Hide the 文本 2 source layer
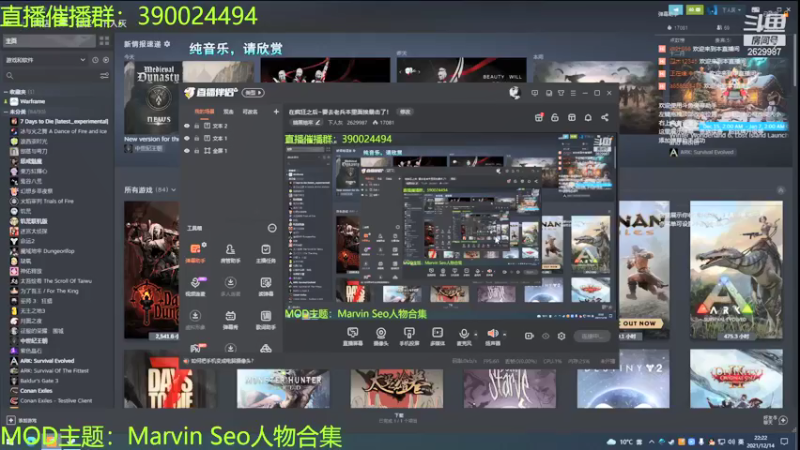800x450 pixels. (187, 126)
